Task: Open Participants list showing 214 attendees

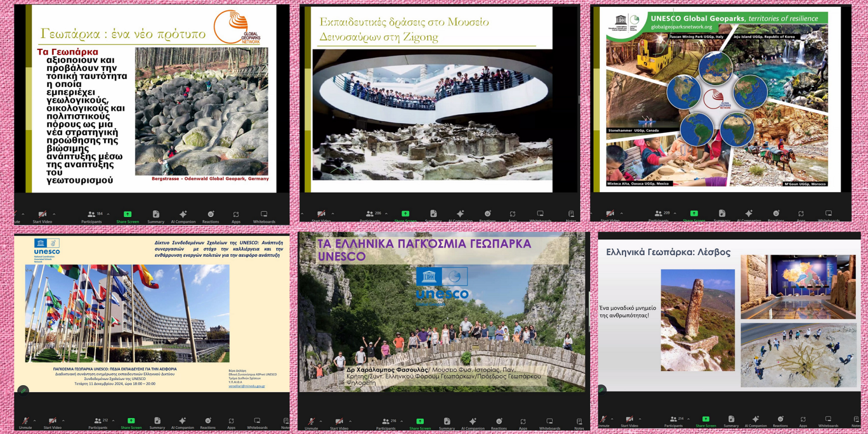Action: pos(673,421)
